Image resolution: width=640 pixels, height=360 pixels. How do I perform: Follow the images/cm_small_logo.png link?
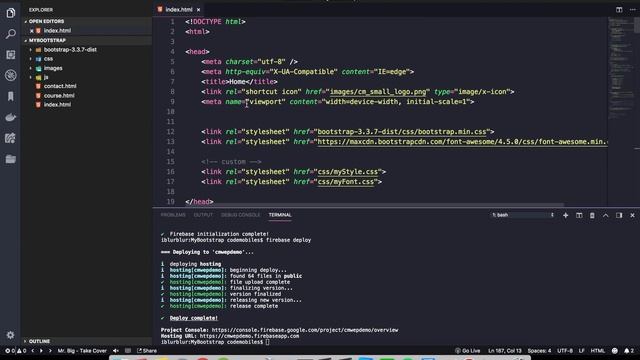(x=378, y=92)
